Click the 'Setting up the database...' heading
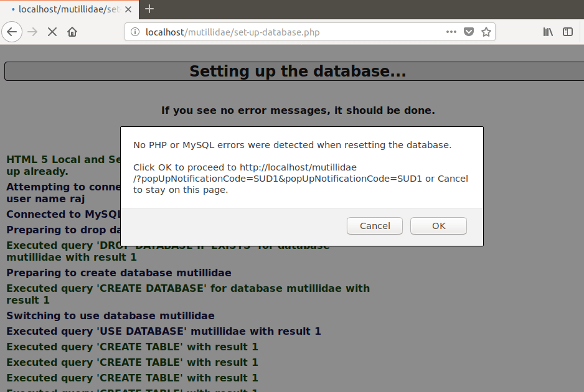 point(298,72)
